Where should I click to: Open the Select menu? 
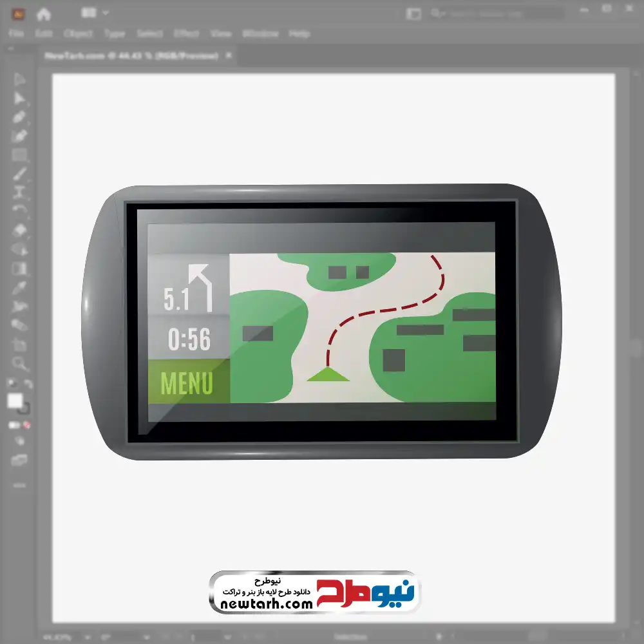coord(149,33)
